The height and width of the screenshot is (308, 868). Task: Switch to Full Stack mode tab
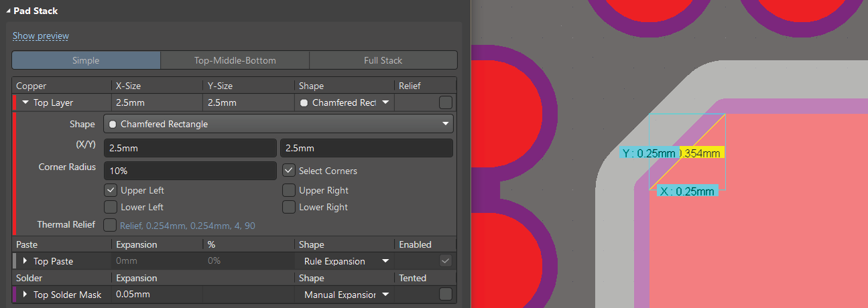[383, 60]
